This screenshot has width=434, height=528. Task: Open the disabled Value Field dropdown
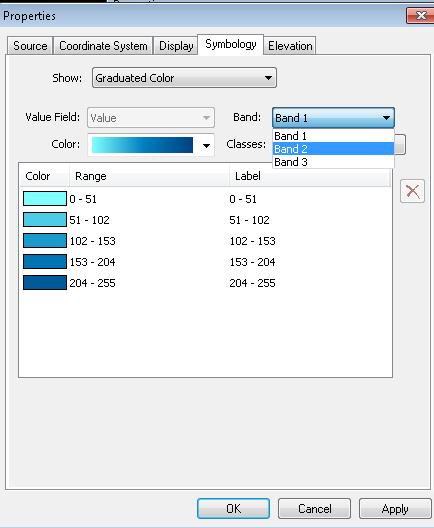pyautogui.click(x=151, y=118)
